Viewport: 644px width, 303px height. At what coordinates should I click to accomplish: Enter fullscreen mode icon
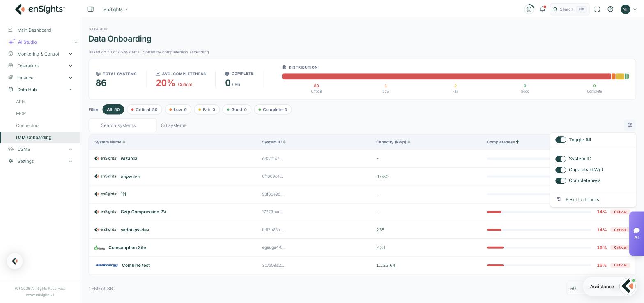click(597, 9)
